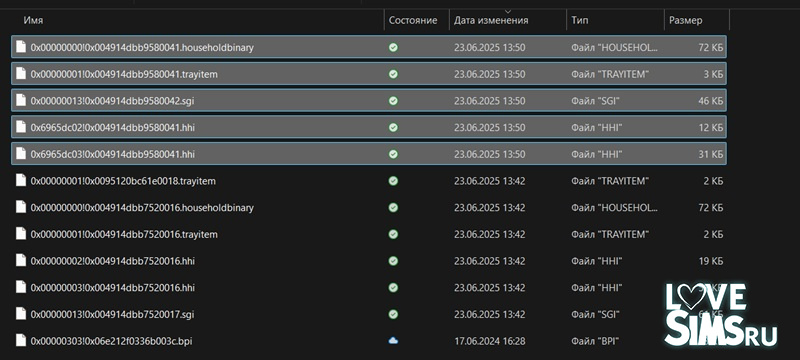Click file icon of 0x6965dc03!0x004914dbb9580041.hhi
The image size is (800, 360).
coord(21,153)
